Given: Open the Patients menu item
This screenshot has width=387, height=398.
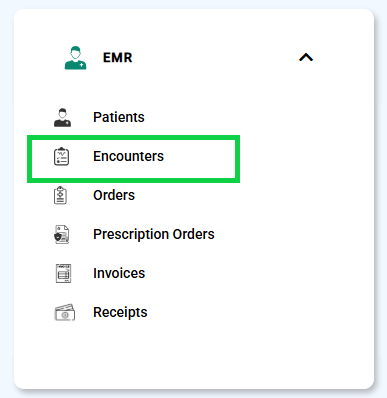Looking at the screenshot, I should 119,117.
